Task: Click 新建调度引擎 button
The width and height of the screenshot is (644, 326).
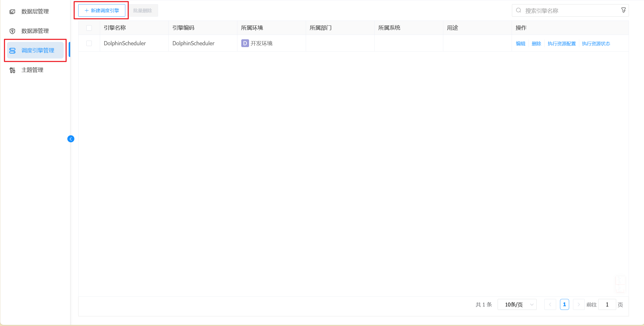Action: coord(102,10)
